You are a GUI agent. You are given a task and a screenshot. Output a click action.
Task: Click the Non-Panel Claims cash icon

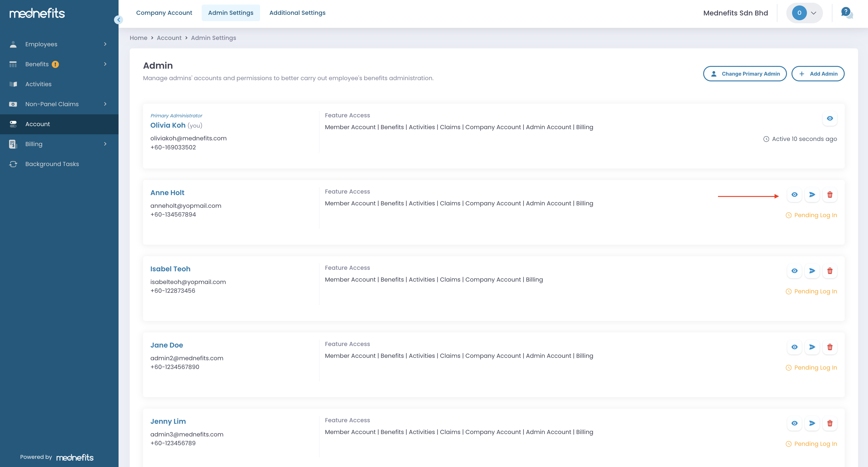[13, 104]
